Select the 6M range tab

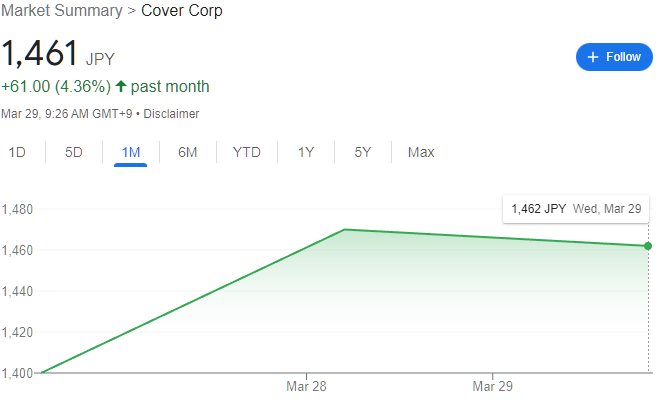[188, 152]
